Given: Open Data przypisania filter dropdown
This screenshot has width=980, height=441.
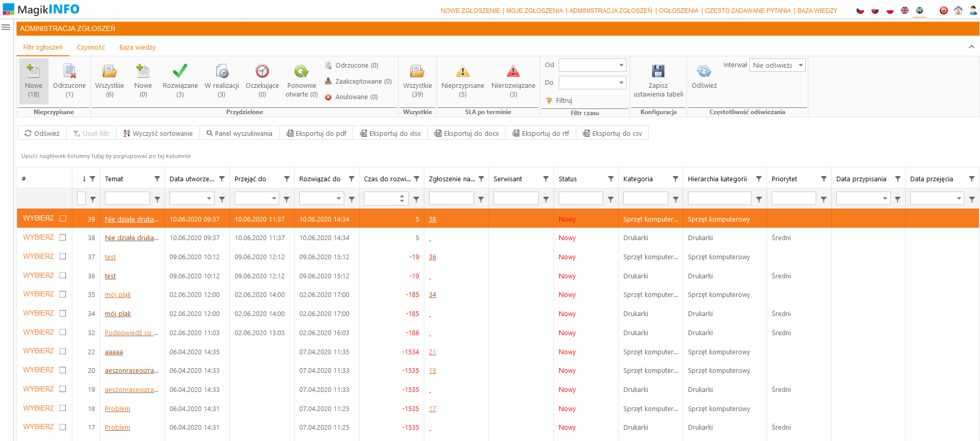Looking at the screenshot, I should click(885, 198).
